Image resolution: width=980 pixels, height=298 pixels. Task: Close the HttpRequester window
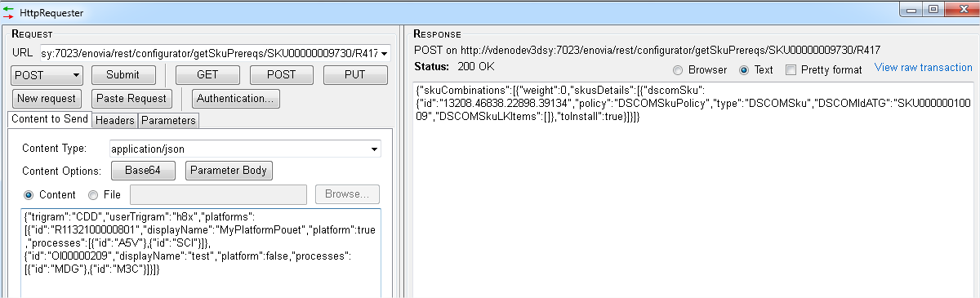pos(961,9)
